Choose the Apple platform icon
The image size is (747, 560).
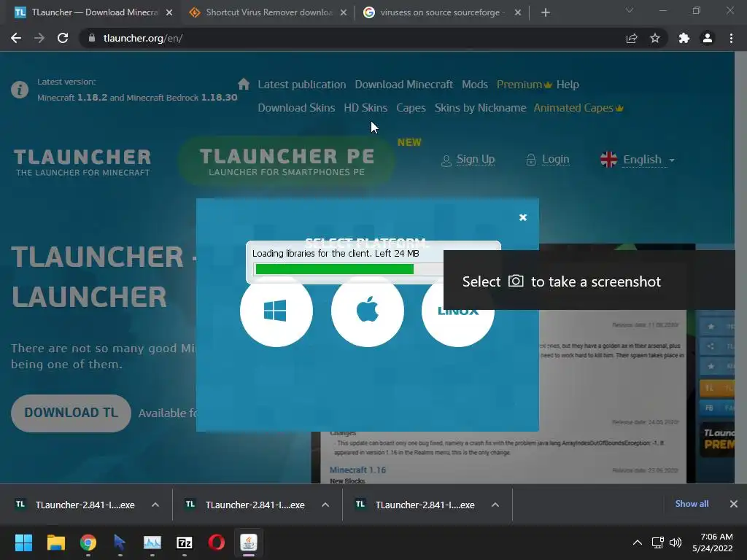tap(368, 311)
